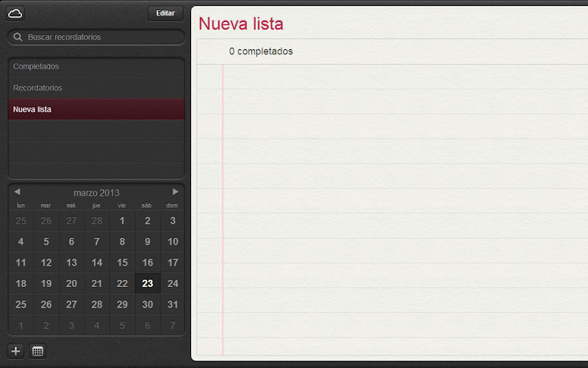The height and width of the screenshot is (368, 588).
Task: Focus the Buscar recordatorios search field
Action: pos(96,38)
